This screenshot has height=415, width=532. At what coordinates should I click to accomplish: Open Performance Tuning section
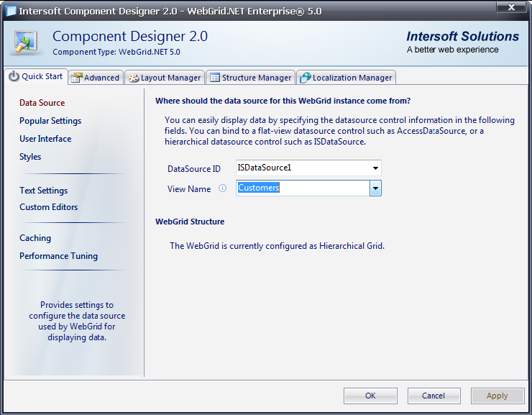coord(58,256)
